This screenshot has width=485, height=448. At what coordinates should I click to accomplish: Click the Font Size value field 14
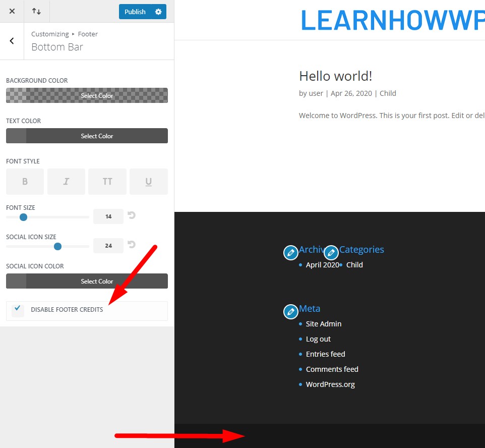[108, 216]
